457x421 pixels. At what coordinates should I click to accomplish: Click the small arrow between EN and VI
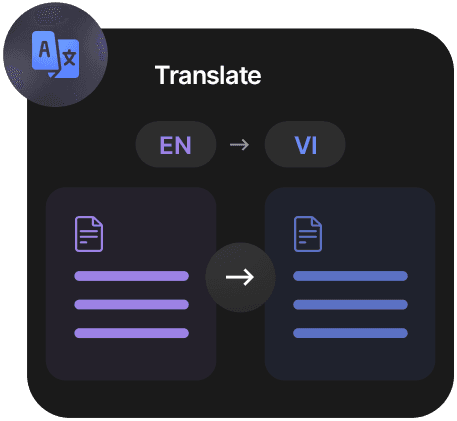240,145
